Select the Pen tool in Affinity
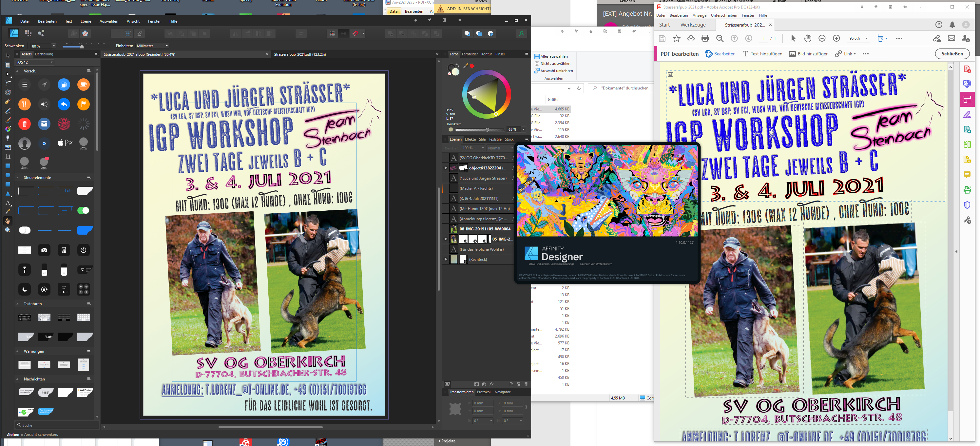Viewport: 980px width, 446px height. point(8,102)
